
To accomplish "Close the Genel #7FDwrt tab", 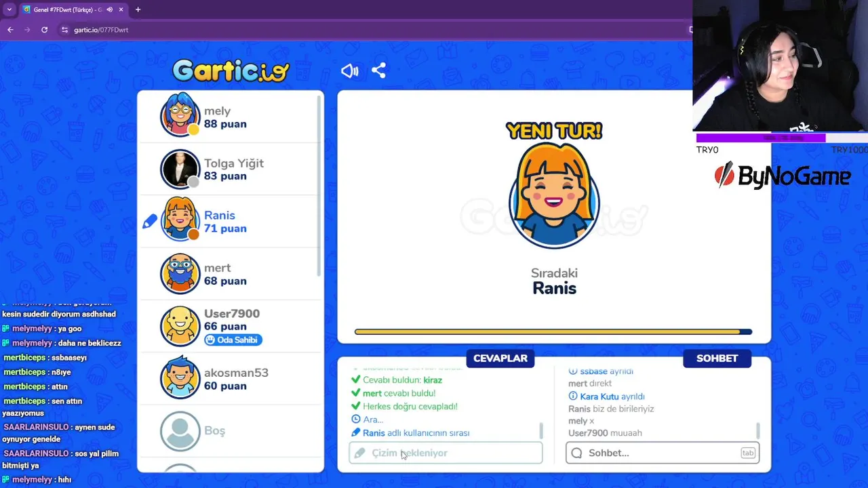I will coord(121,9).
